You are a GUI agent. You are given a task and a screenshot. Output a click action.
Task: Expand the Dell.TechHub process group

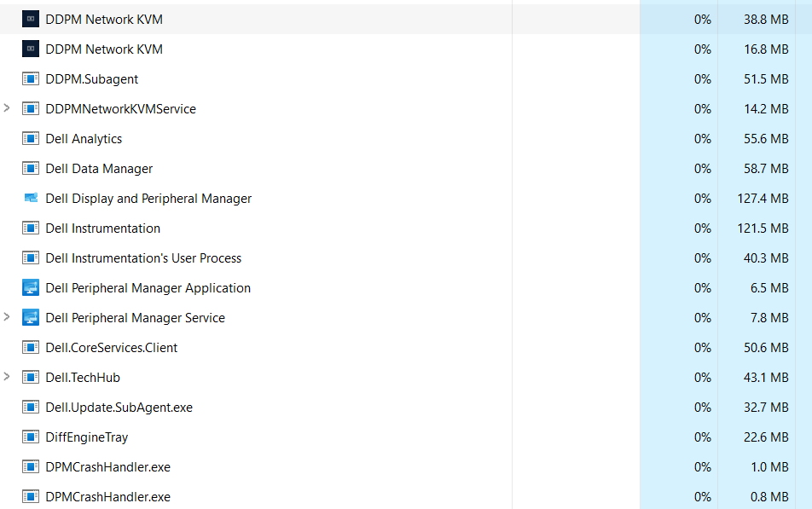8,377
